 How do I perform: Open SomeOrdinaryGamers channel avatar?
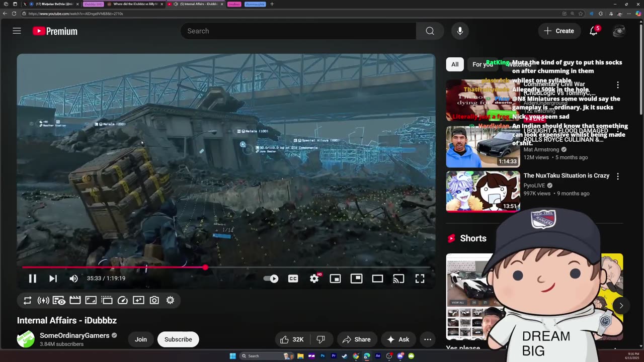click(x=26, y=339)
